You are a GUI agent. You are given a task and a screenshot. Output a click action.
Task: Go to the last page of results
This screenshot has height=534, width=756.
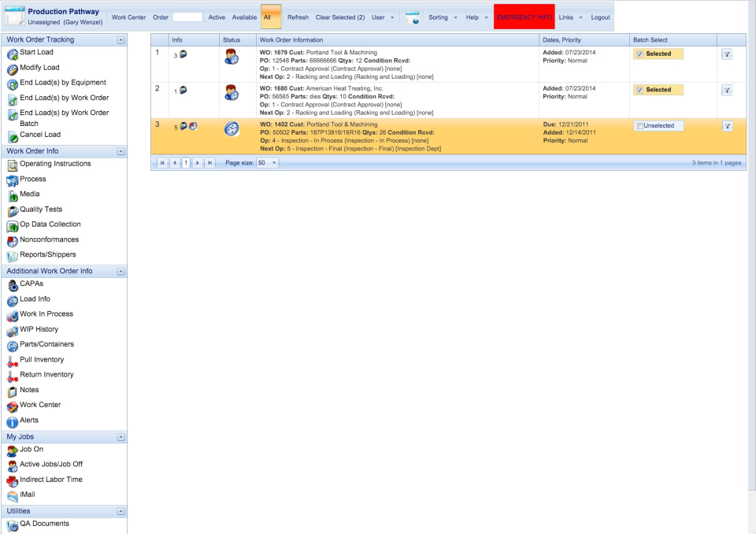209,163
